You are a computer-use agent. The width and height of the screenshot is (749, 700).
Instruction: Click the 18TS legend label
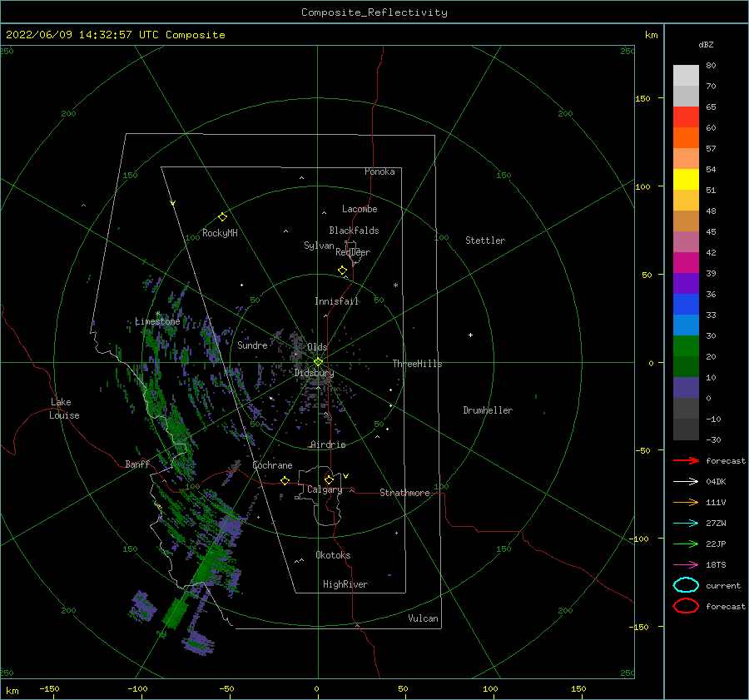[x=716, y=565]
